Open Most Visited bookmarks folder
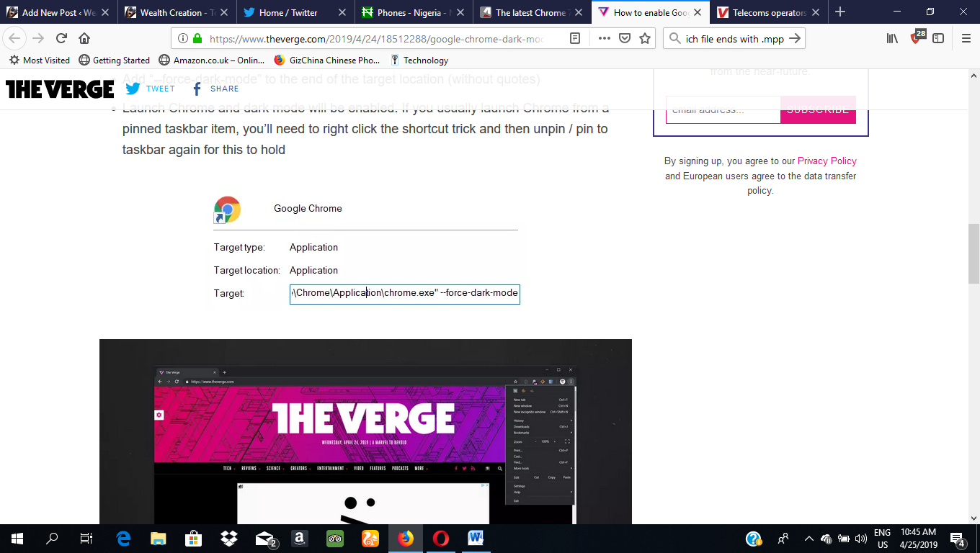The width and height of the screenshot is (980, 553). click(x=40, y=60)
